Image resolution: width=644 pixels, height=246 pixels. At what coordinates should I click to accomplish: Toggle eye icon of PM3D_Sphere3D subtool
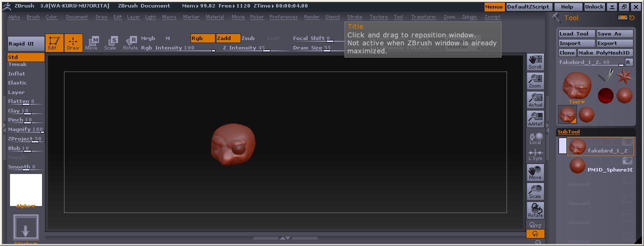coord(627,160)
